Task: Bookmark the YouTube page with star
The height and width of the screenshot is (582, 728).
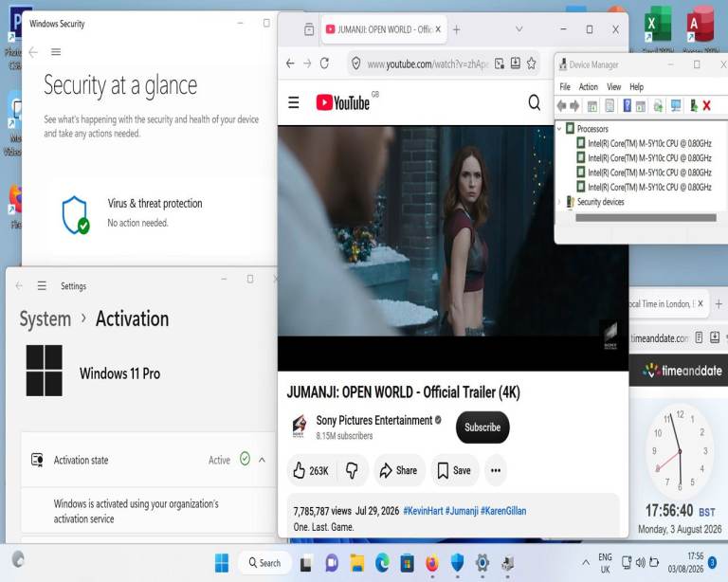Action: point(532,64)
